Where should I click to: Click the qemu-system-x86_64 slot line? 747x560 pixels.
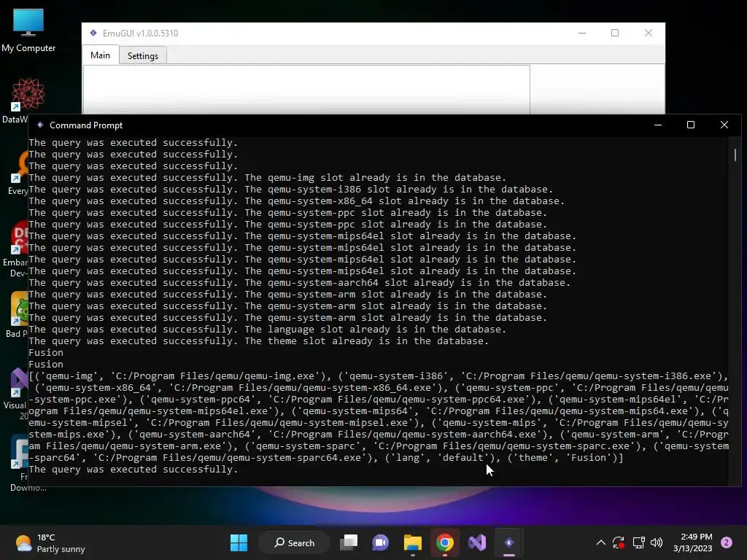point(297,201)
